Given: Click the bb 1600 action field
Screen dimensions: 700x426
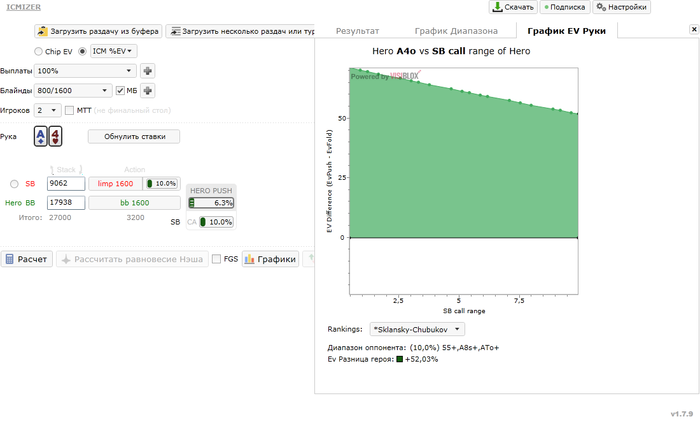Looking at the screenshot, I should pos(134,203).
